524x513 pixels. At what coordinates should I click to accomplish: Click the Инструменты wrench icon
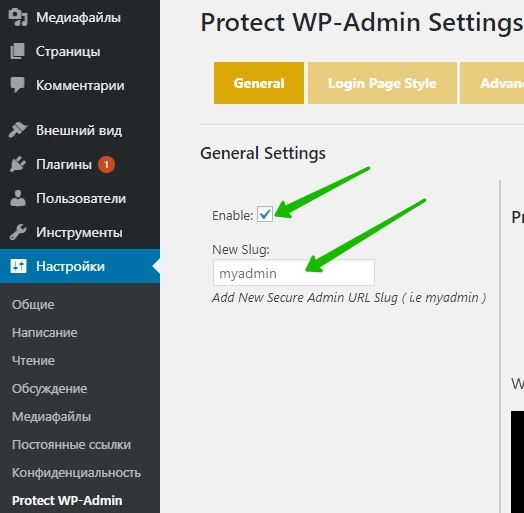[x=18, y=232]
